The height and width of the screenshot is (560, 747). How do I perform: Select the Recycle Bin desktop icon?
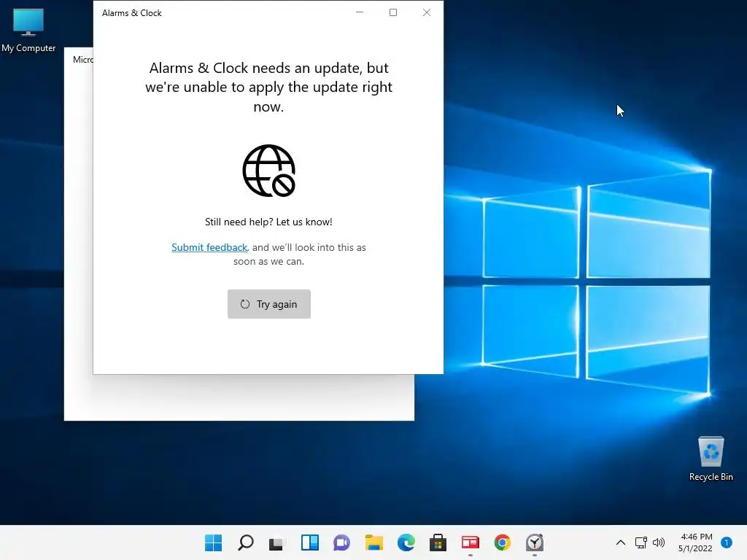click(711, 459)
